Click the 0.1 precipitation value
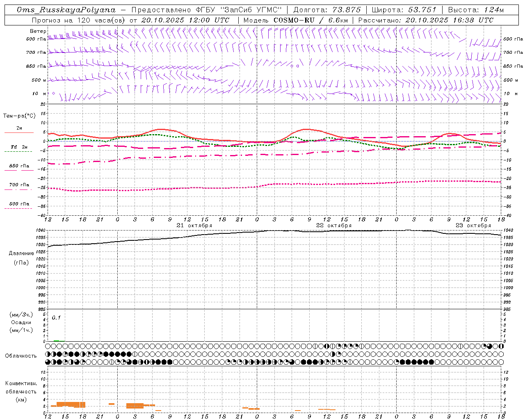Image resolution: width=525 pixels, height=420 pixels. coord(56,318)
